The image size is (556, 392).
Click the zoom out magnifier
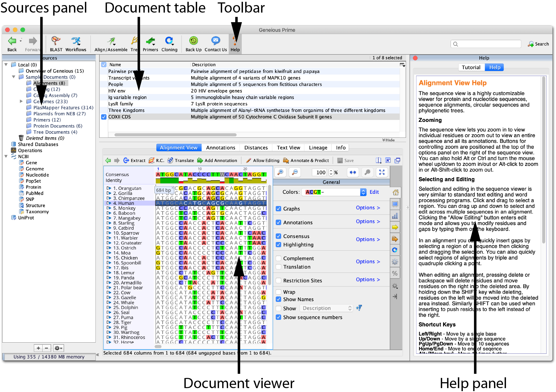(295, 172)
